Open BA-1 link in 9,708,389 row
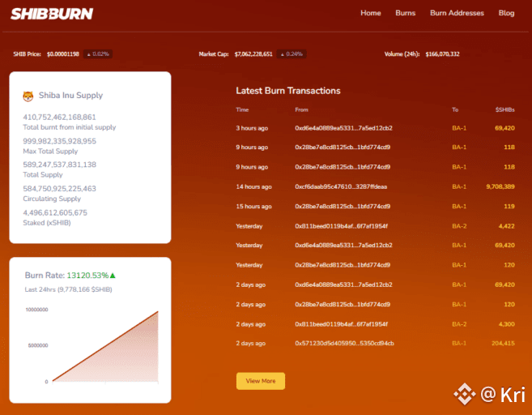The width and height of the screenshot is (532, 415). pyautogui.click(x=459, y=186)
